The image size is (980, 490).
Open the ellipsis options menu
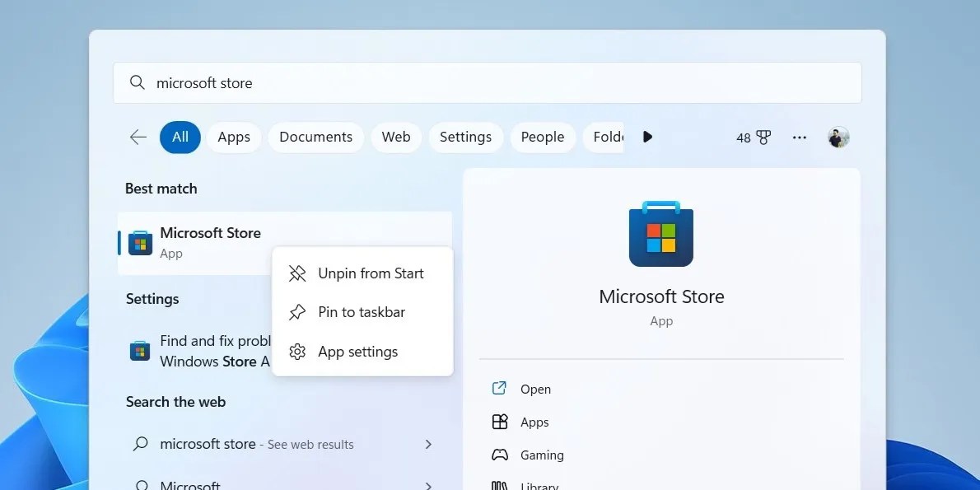[x=799, y=138]
